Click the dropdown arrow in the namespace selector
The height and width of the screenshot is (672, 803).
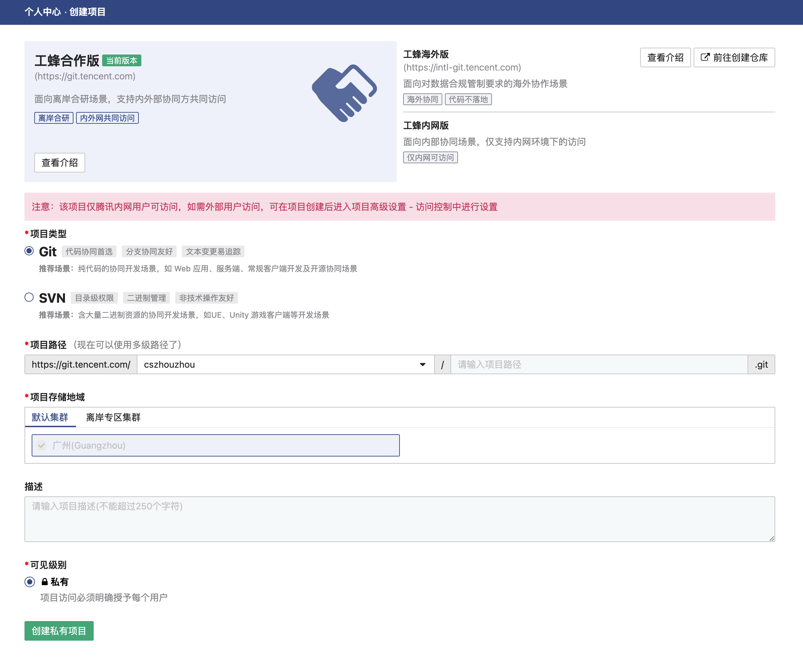point(422,364)
